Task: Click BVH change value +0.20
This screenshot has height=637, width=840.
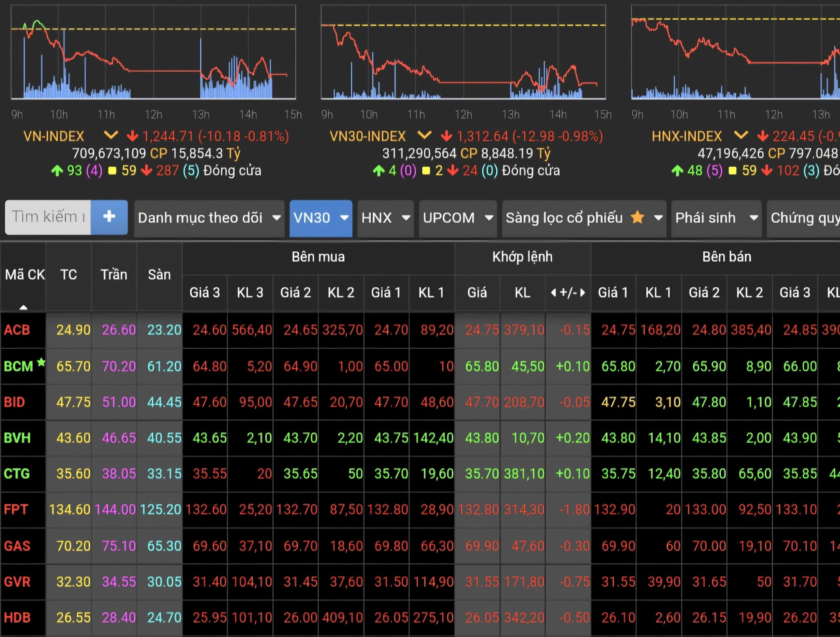Action: [573, 438]
